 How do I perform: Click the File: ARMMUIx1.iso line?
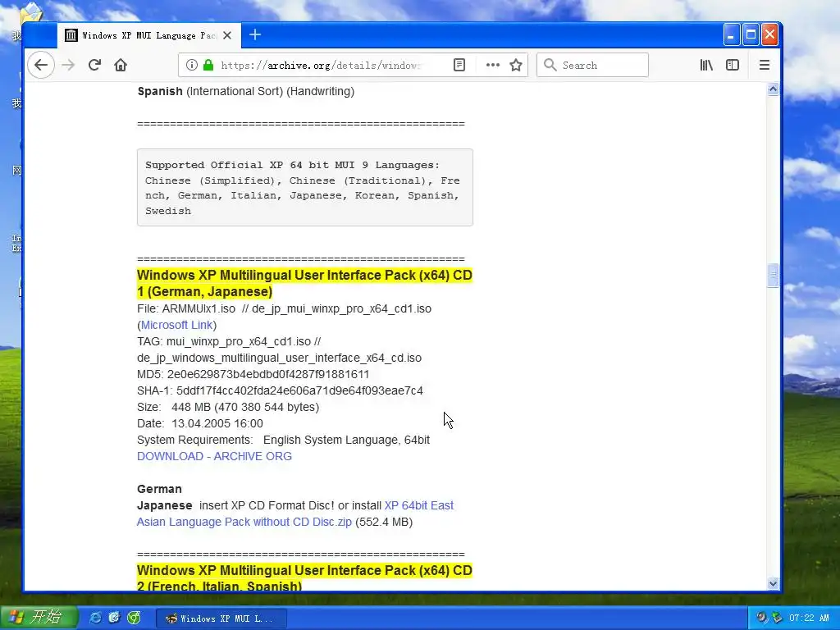point(284,309)
